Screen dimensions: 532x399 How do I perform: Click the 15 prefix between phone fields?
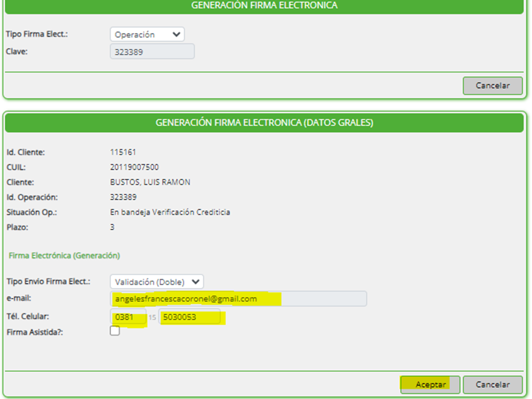click(x=152, y=318)
